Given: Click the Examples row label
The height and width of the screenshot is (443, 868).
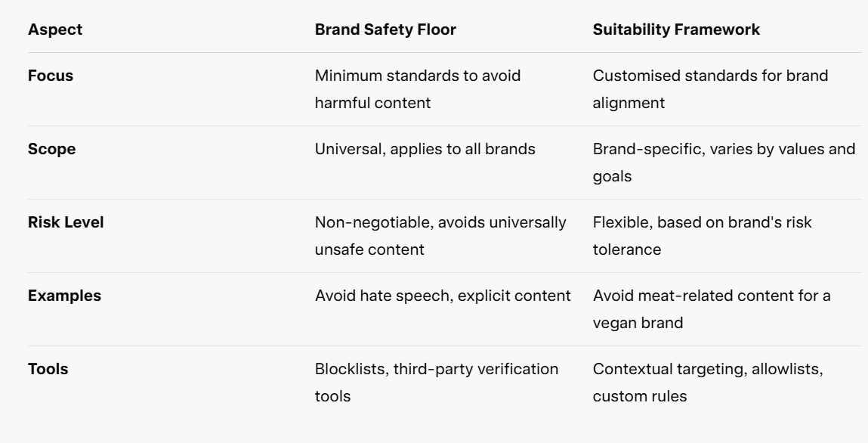Looking at the screenshot, I should tap(64, 296).
